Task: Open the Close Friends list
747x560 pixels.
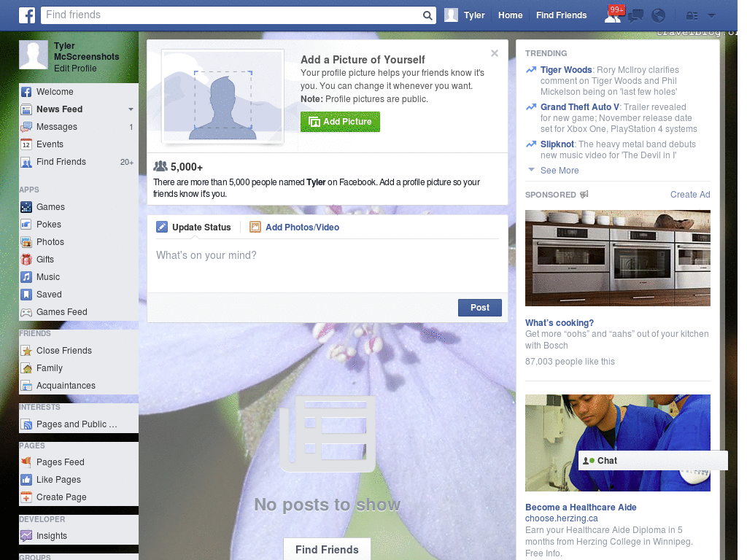Action: click(x=79, y=351)
